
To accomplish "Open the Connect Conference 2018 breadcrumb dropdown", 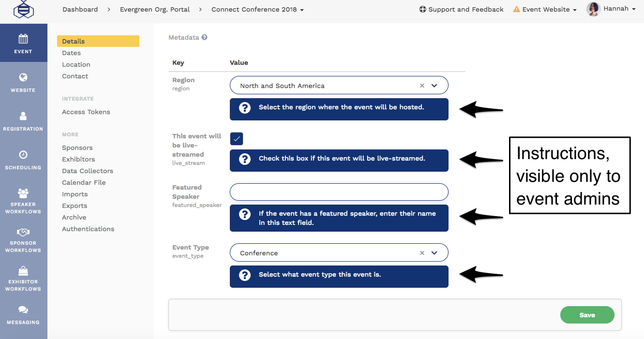I will point(257,9).
